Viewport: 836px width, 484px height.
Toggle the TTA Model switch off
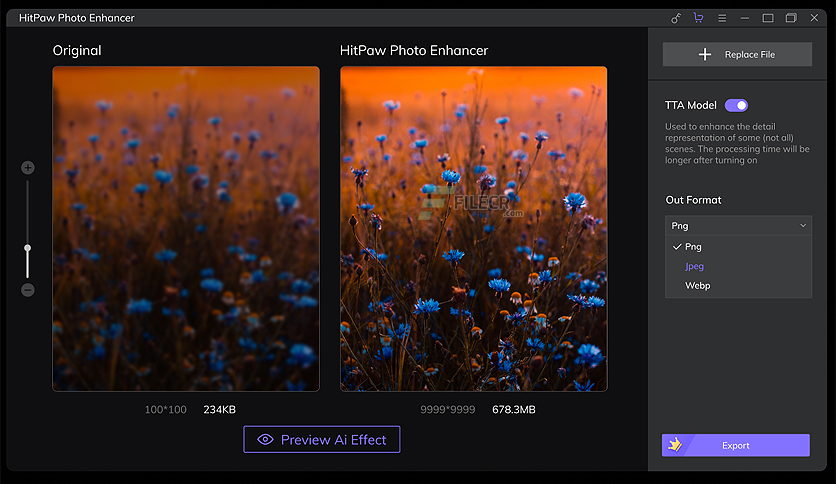click(x=736, y=106)
